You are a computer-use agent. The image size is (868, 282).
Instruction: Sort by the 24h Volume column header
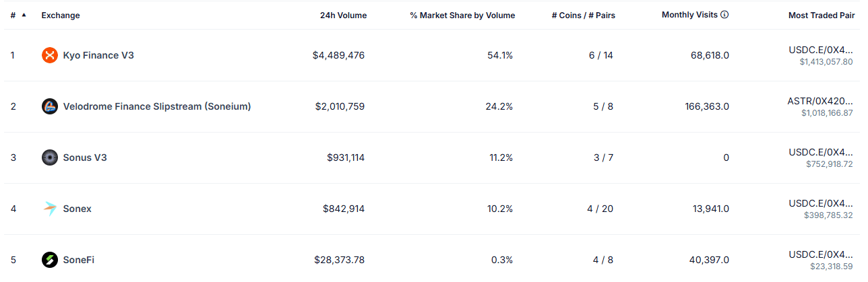(343, 15)
